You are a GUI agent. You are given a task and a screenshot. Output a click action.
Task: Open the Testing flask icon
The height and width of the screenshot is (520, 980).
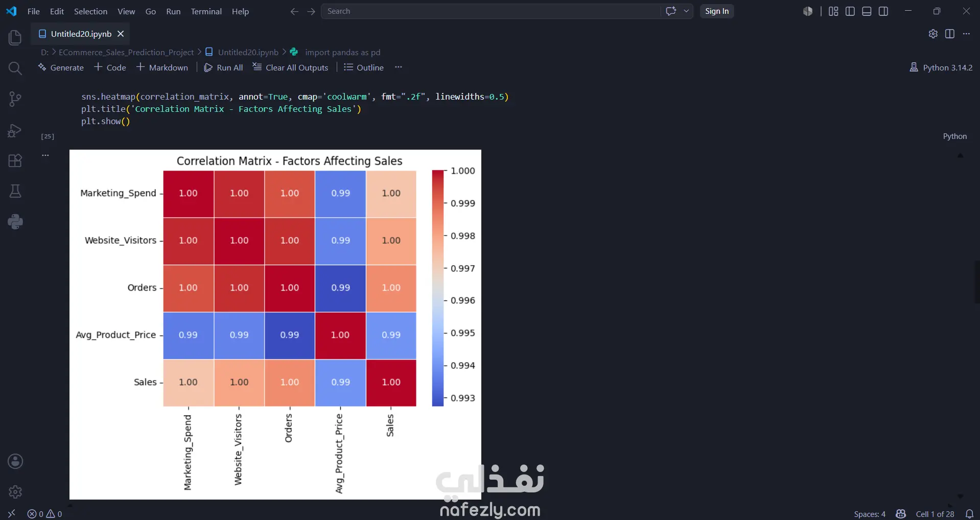tap(15, 191)
